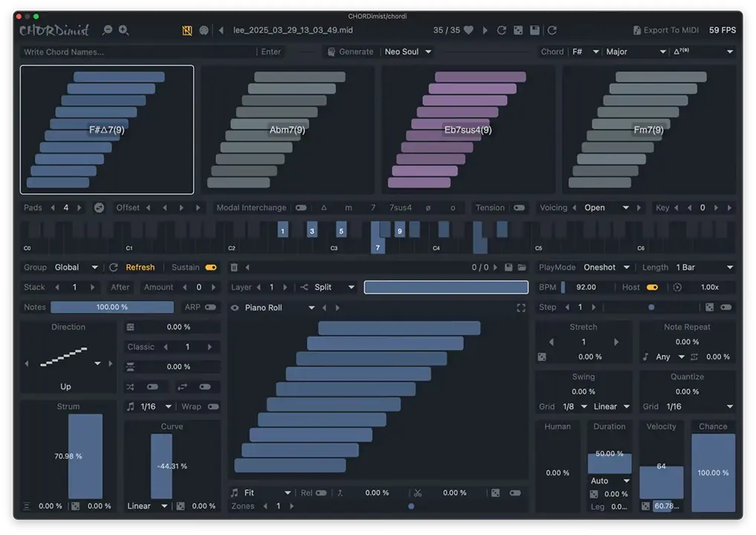The width and height of the screenshot is (756, 535).
Task: Click the After button
Action: pos(120,288)
